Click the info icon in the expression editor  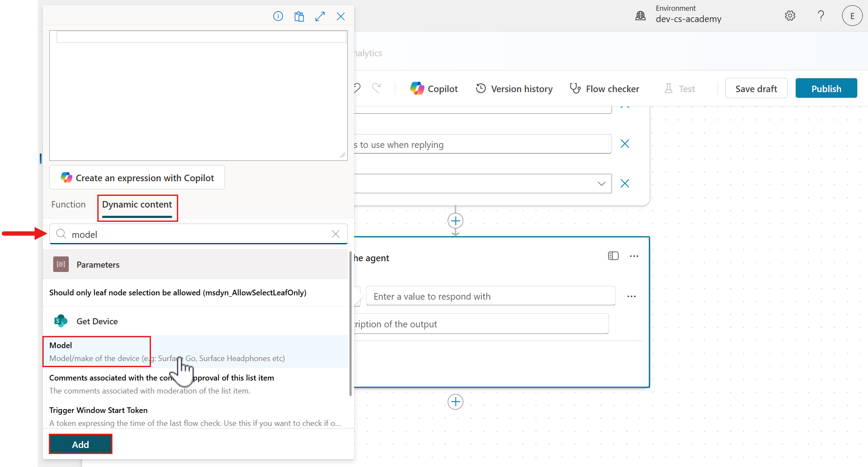point(278,16)
